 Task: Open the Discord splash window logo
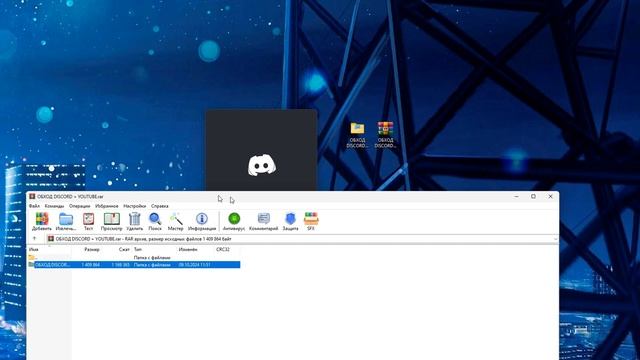pyautogui.click(x=262, y=165)
